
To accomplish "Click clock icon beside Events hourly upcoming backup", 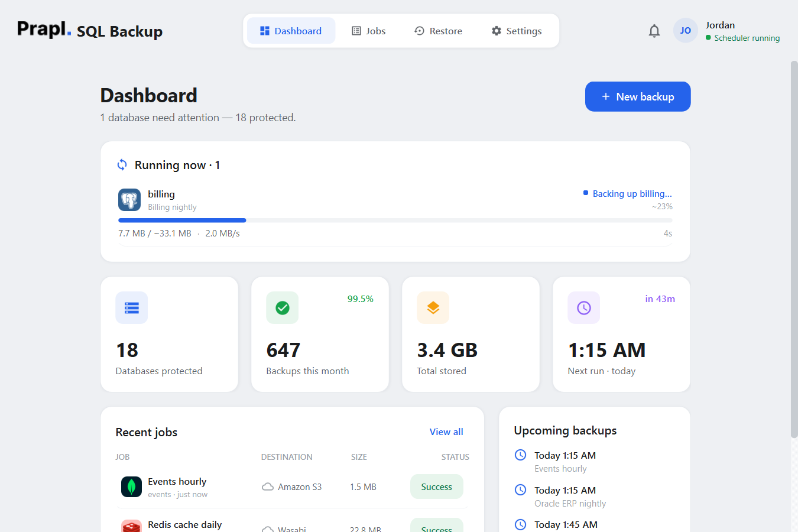I will (x=520, y=455).
